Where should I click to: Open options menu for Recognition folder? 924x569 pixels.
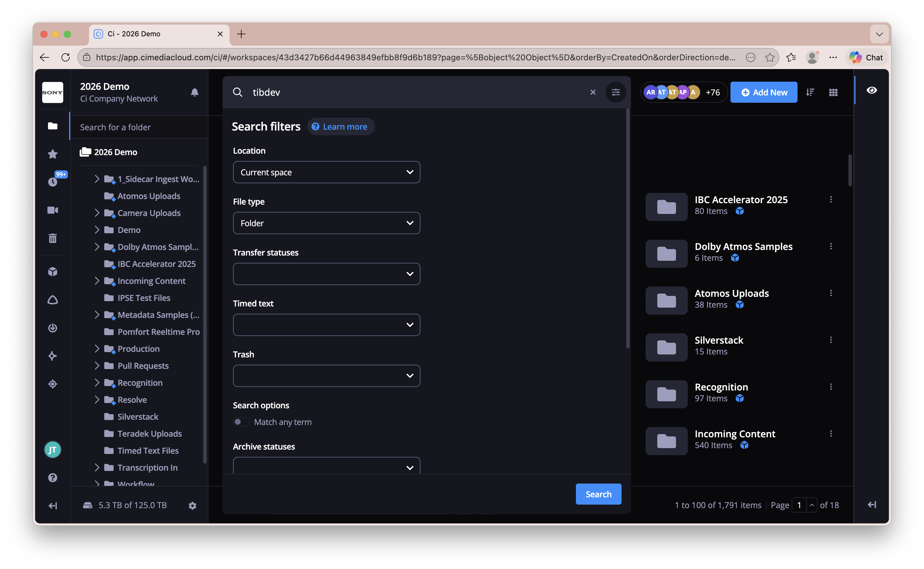tap(831, 387)
